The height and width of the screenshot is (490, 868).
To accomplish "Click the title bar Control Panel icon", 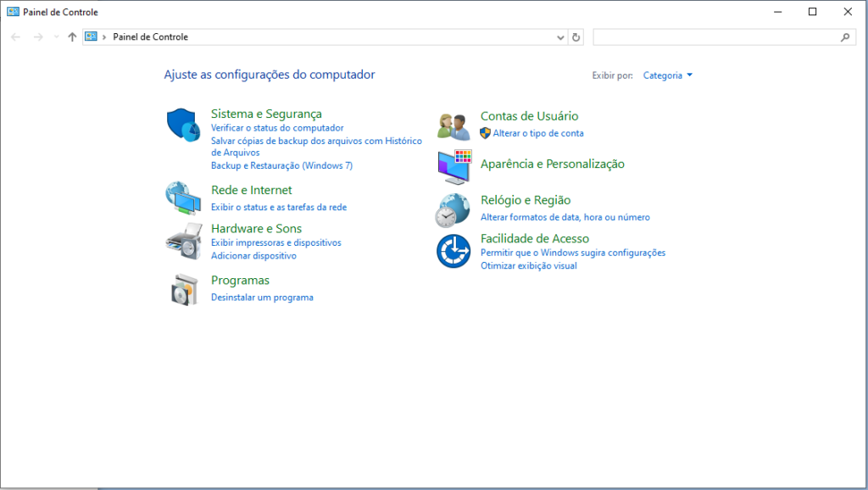I will [13, 12].
